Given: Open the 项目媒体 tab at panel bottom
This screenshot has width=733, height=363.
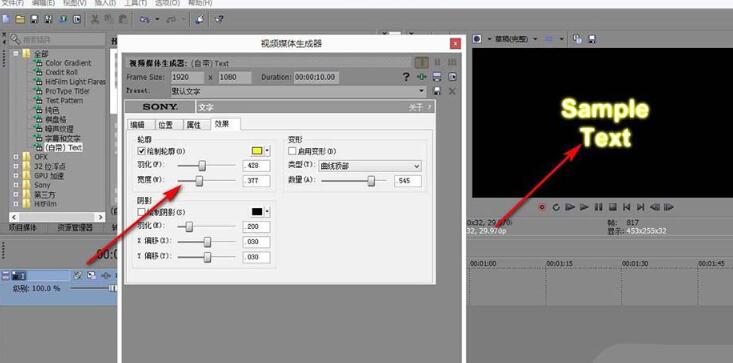Looking at the screenshot, I should [x=22, y=228].
